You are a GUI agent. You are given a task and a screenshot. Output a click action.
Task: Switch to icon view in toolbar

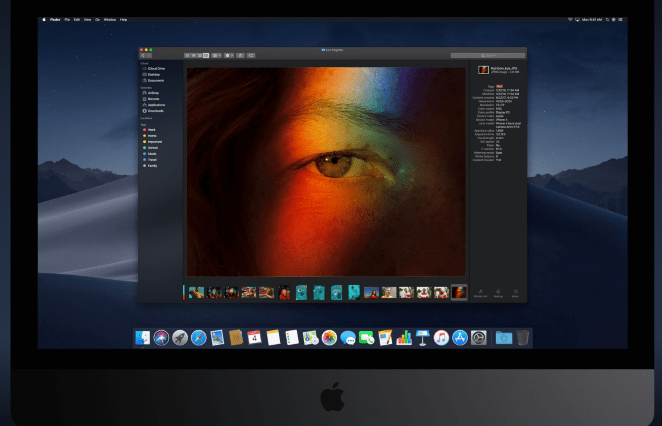187,55
